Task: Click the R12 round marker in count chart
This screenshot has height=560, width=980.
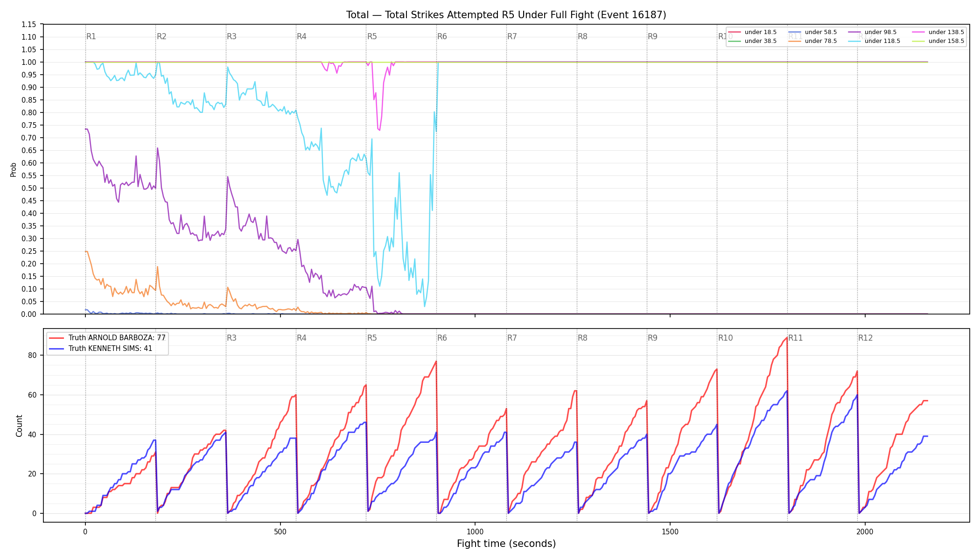Action: click(x=866, y=338)
